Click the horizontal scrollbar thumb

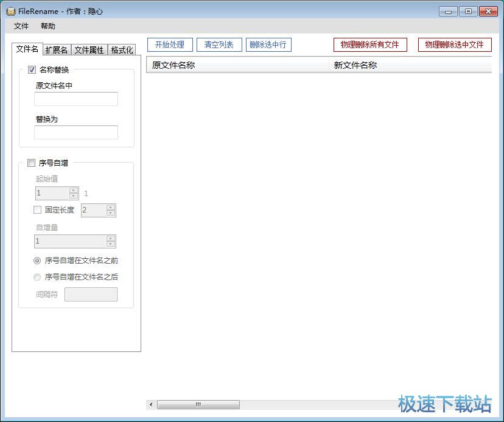click(x=198, y=404)
